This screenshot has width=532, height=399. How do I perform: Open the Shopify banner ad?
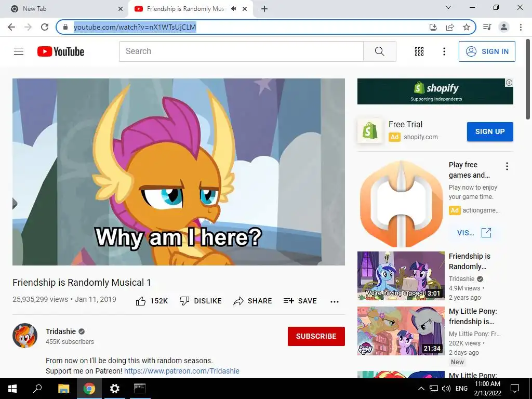(435, 91)
